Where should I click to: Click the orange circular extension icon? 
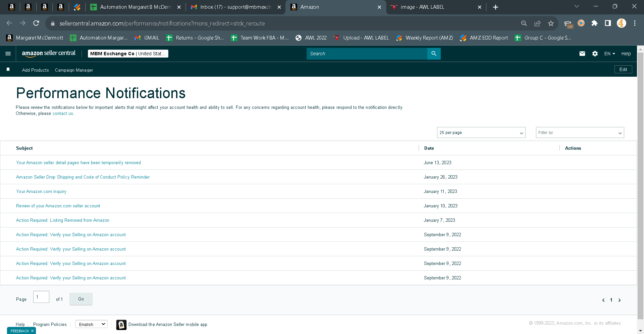(x=581, y=23)
